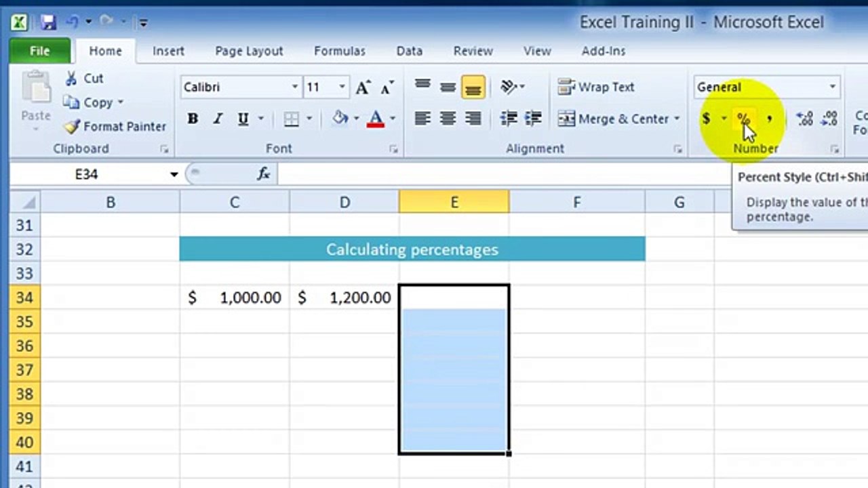Image resolution: width=868 pixels, height=488 pixels.
Task: Open the text Orientation options
Action: click(512, 87)
